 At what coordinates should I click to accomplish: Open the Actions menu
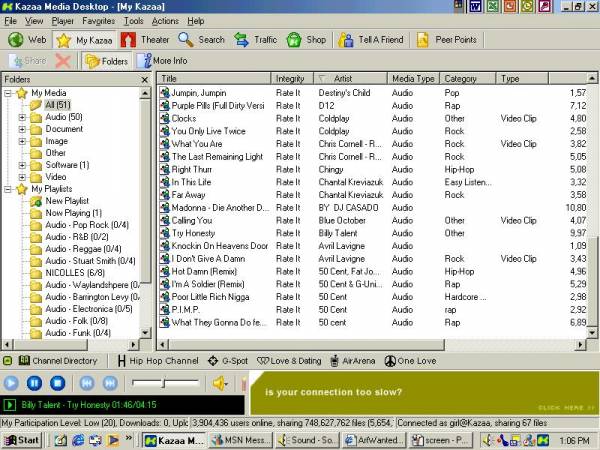click(165, 21)
